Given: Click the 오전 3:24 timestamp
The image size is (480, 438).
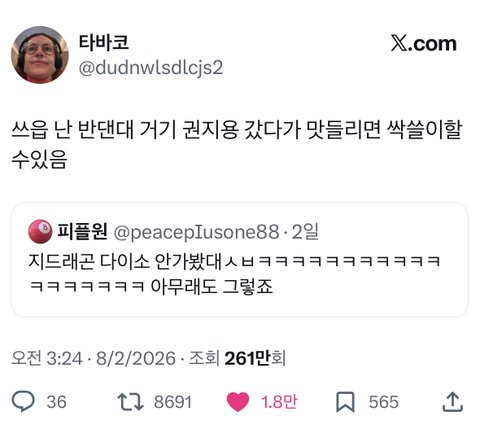Looking at the screenshot, I should (x=47, y=358).
